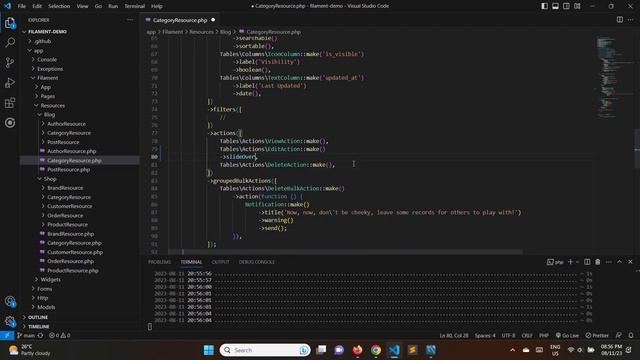This screenshot has width=640, height=360.
Task: Click the UTF-8 encoding indicator
Action: point(508,335)
